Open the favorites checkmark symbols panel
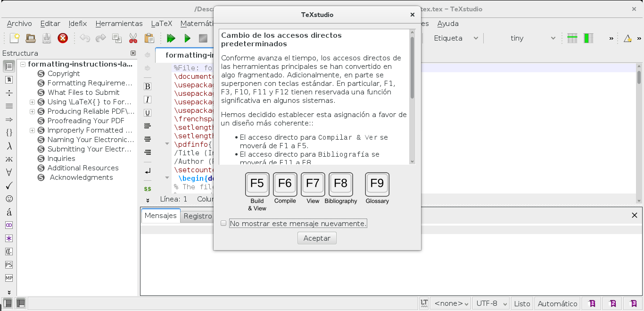This screenshot has height=311, width=644. [x=9, y=185]
